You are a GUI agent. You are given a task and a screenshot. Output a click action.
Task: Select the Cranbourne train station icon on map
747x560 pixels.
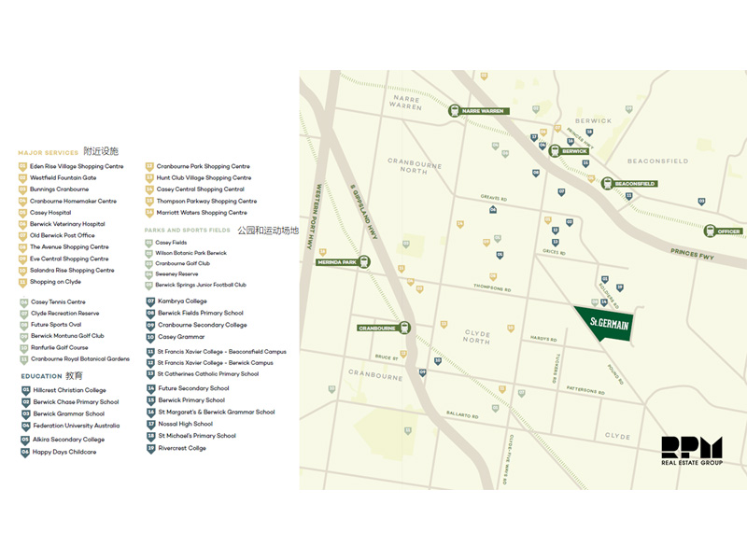(x=404, y=328)
